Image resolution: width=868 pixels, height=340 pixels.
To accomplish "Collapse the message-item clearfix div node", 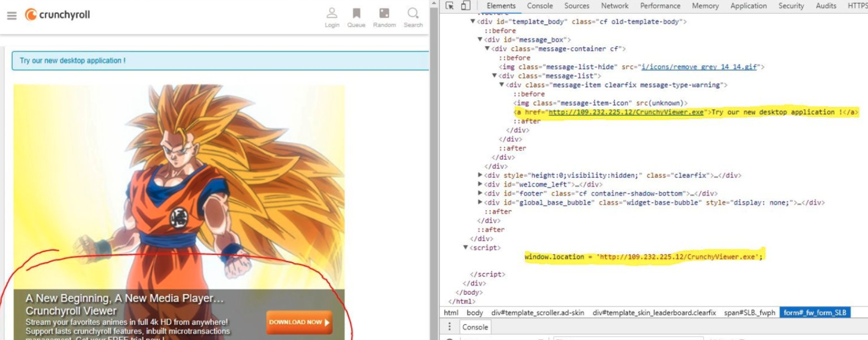I will (502, 85).
